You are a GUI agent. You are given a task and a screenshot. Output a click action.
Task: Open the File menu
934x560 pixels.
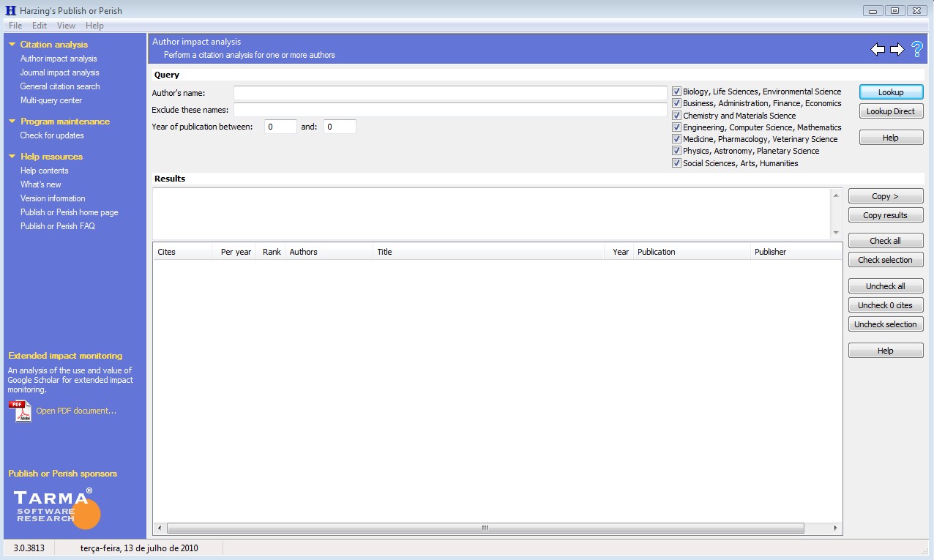[15, 26]
